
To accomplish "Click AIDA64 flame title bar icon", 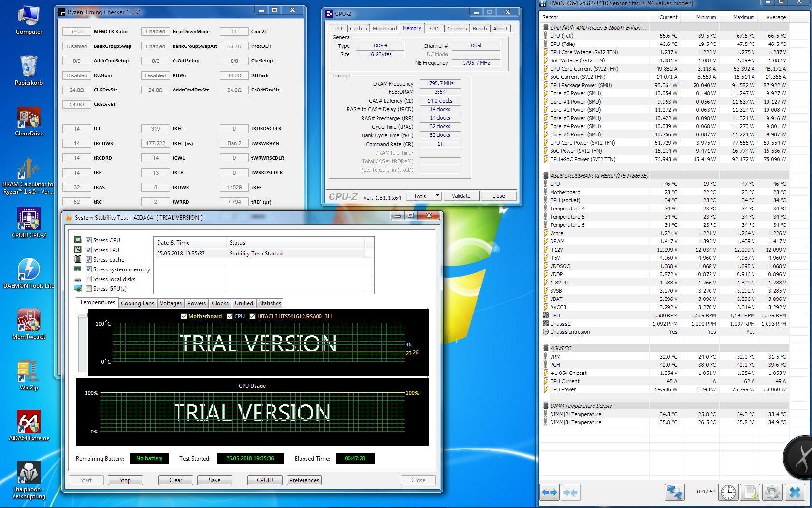I will 69,218.
